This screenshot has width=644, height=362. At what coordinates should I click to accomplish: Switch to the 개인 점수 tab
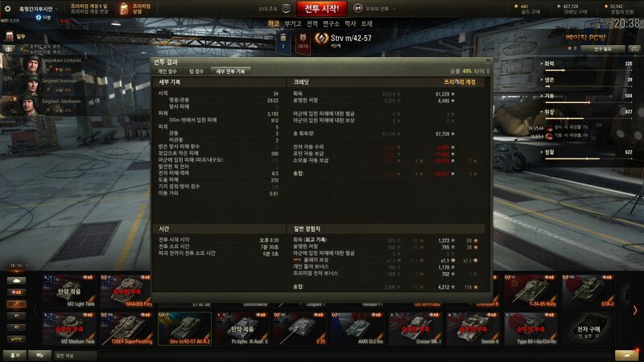pos(167,72)
